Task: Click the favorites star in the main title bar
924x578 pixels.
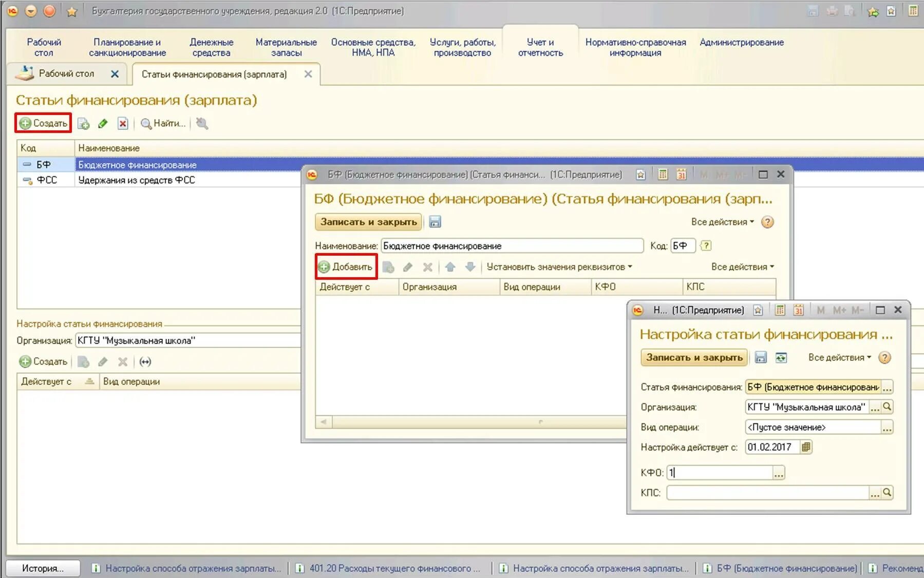Action: [72, 11]
